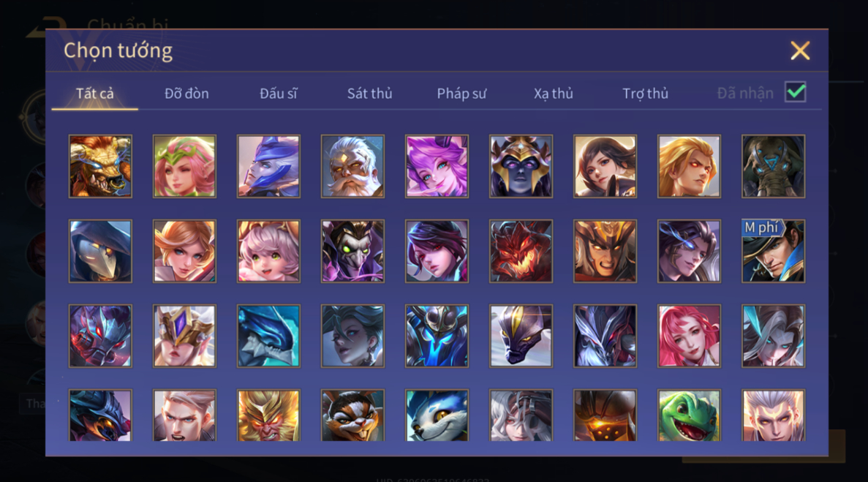Show the Xạ thủ hero list
868x482 pixels.
tap(554, 94)
